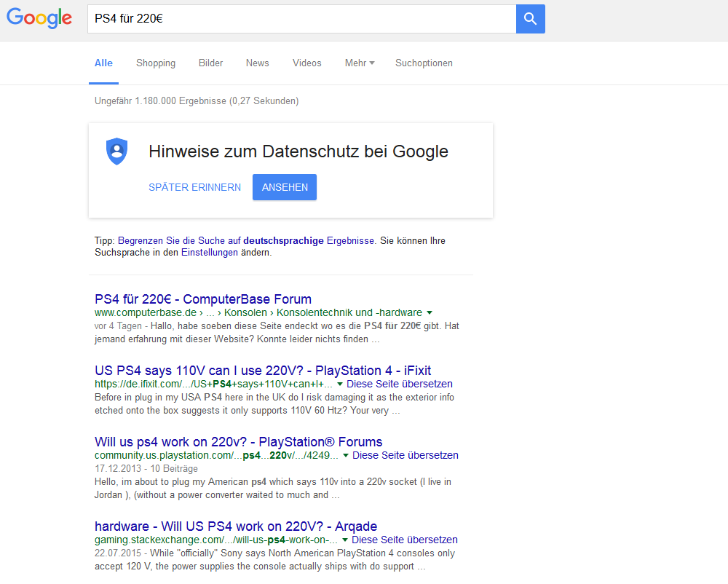Expand arrow next to gaming.stackexchange.com URL
The width and height of the screenshot is (728, 584).
345,540
